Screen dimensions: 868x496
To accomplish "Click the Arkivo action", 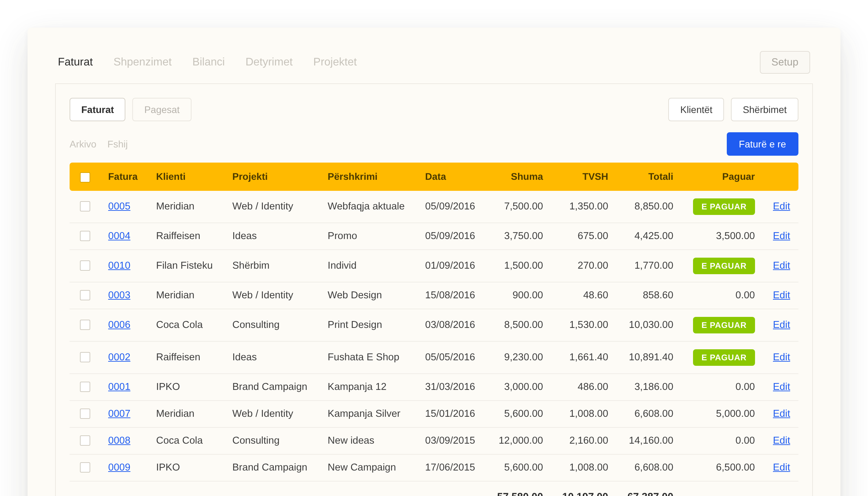I will pos(83,144).
